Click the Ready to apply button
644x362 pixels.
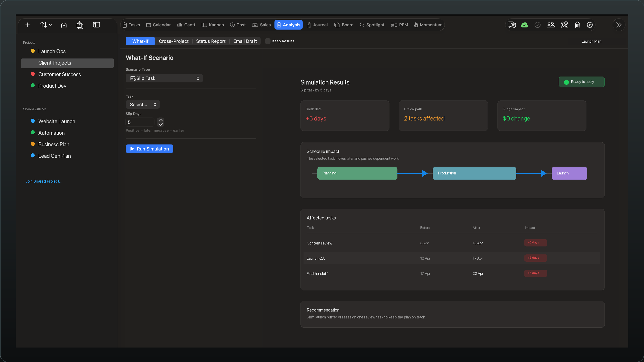pyautogui.click(x=581, y=82)
